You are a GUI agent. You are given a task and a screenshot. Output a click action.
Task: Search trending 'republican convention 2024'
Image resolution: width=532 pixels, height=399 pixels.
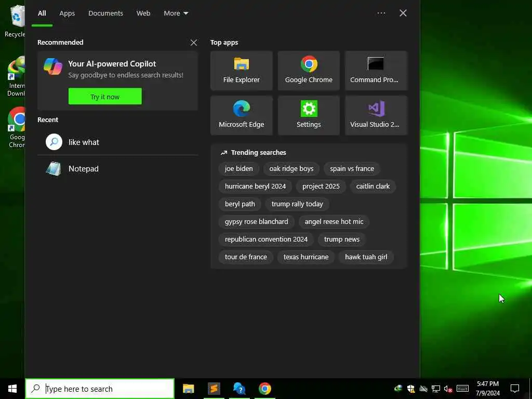click(266, 239)
